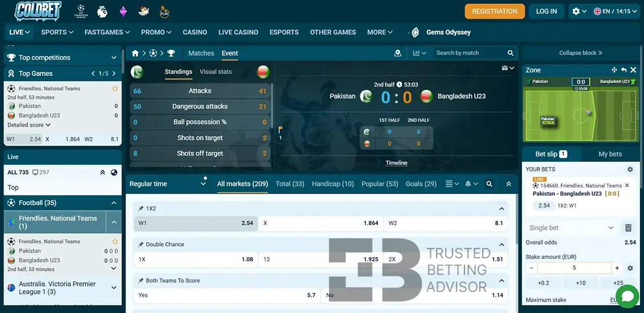The height and width of the screenshot is (313, 644).
Task: Open the Regular time dropdown
Action: (x=167, y=184)
